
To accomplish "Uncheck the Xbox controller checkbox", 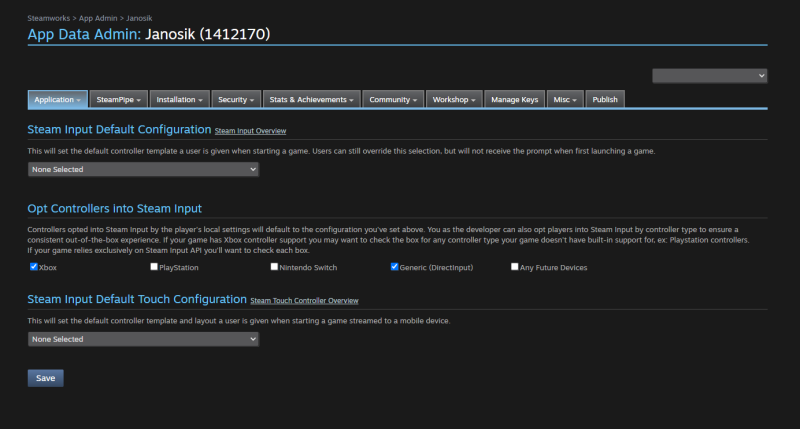I will pyautogui.click(x=34, y=267).
